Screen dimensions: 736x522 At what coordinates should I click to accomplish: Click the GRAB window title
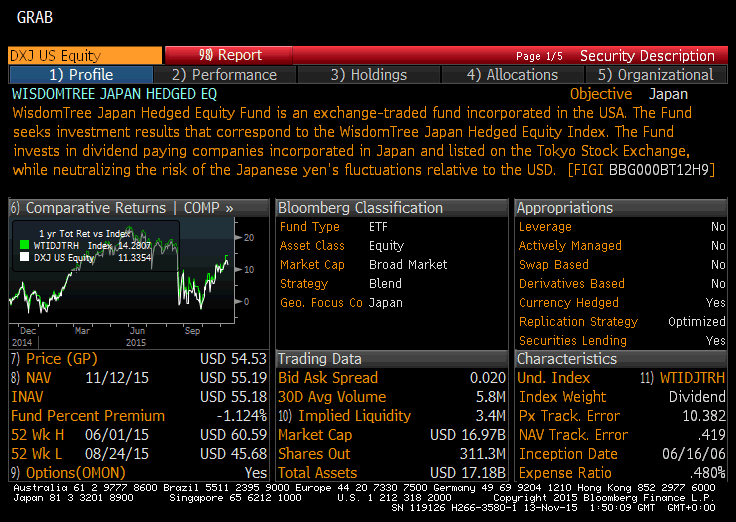tap(35, 17)
